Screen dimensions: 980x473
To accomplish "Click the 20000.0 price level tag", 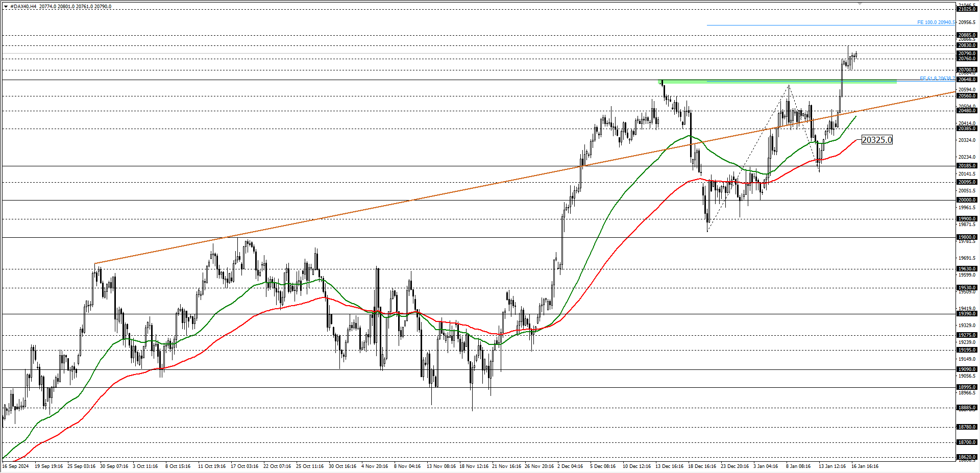I will click(x=967, y=200).
